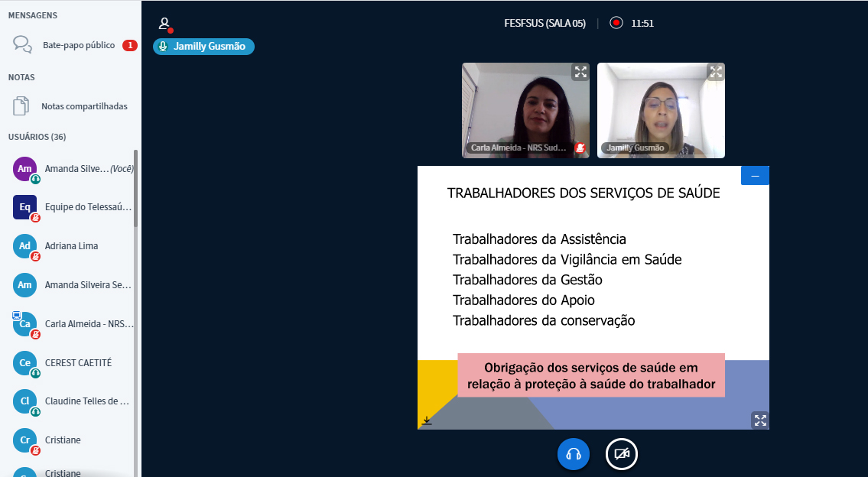Minimize the presentation with blue button
868x477 pixels.
(x=755, y=176)
